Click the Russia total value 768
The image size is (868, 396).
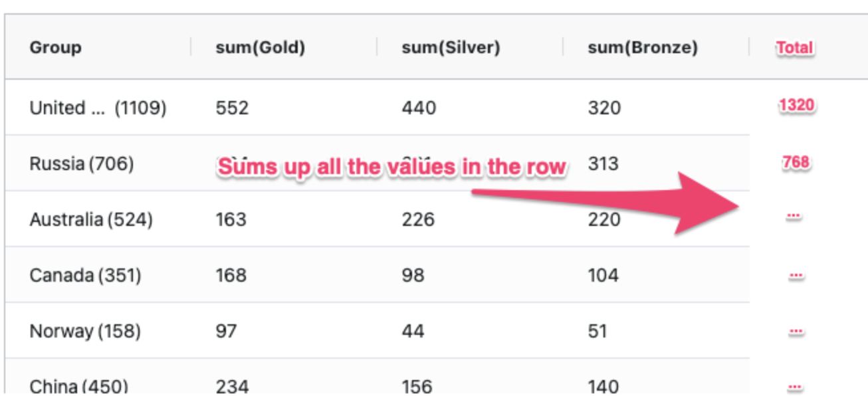(796, 162)
